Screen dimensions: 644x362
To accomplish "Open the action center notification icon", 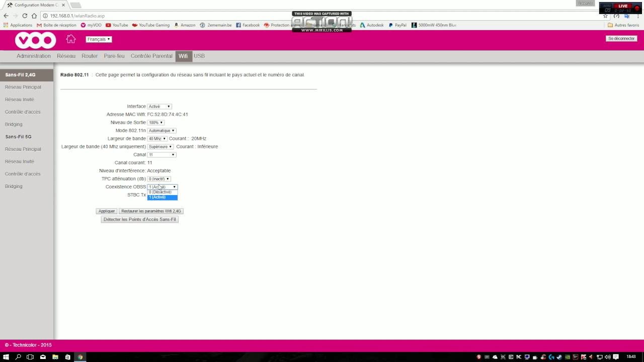I will 616,357.
